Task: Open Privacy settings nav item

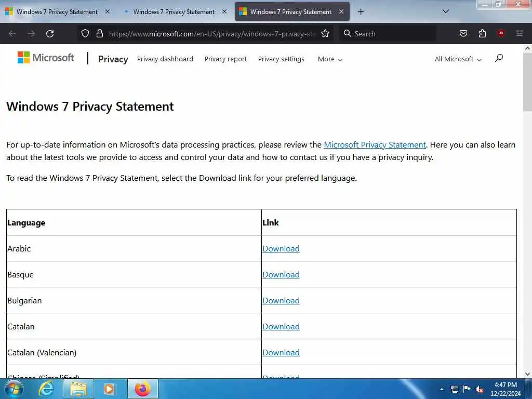Action: [x=281, y=59]
